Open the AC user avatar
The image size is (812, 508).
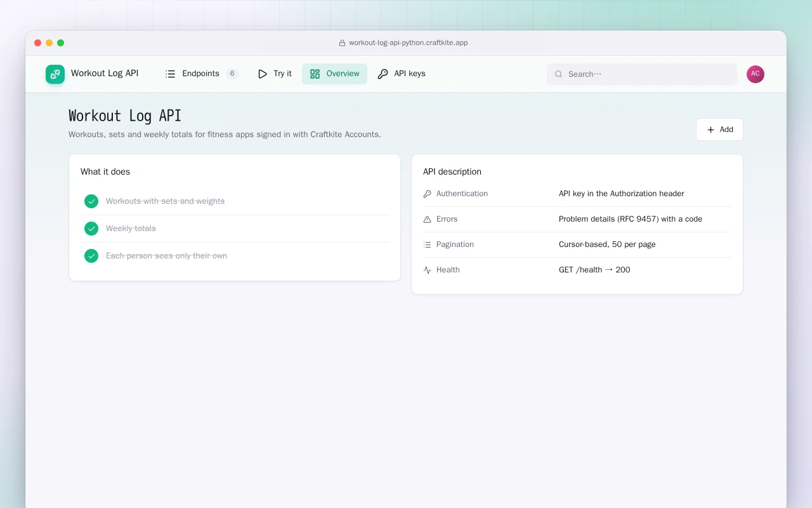[756, 74]
